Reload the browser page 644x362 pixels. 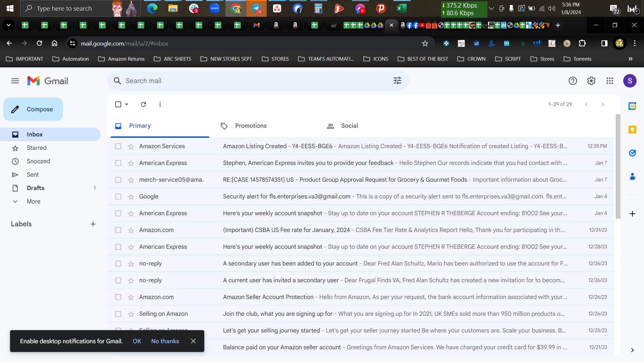pos(39,43)
